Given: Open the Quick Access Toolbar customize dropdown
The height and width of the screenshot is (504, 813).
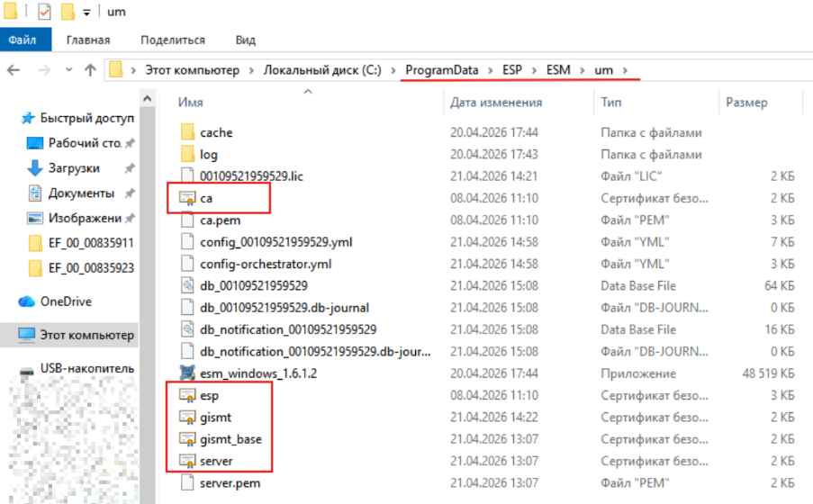Looking at the screenshot, I should [x=86, y=13].
